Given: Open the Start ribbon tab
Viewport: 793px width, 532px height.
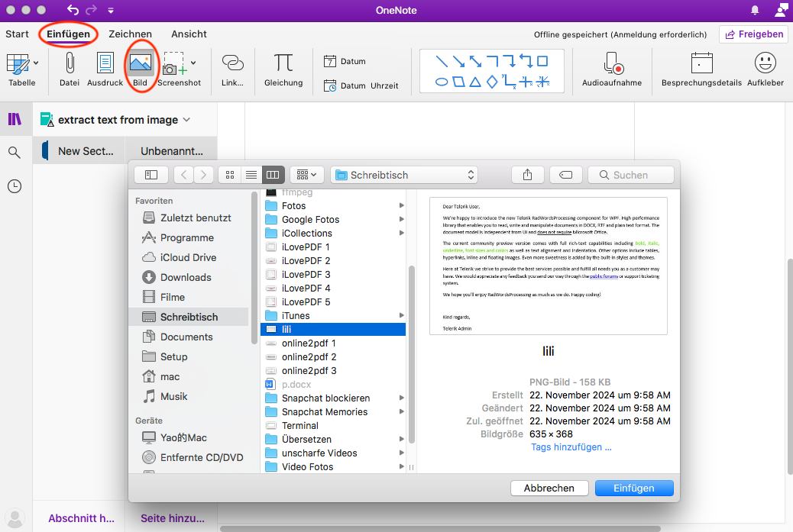Looking at the screenshot, I should click(x=18, y=34).
